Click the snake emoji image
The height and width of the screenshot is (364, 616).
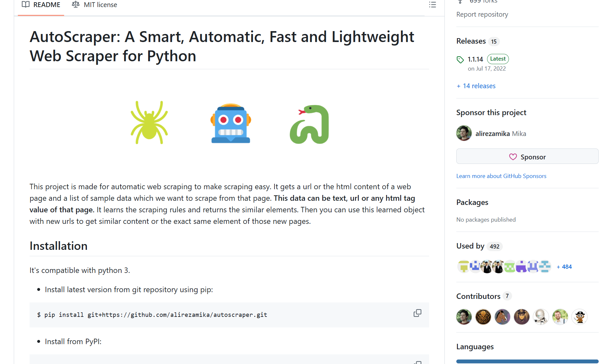pyautogui.click(x=309, y=124)
